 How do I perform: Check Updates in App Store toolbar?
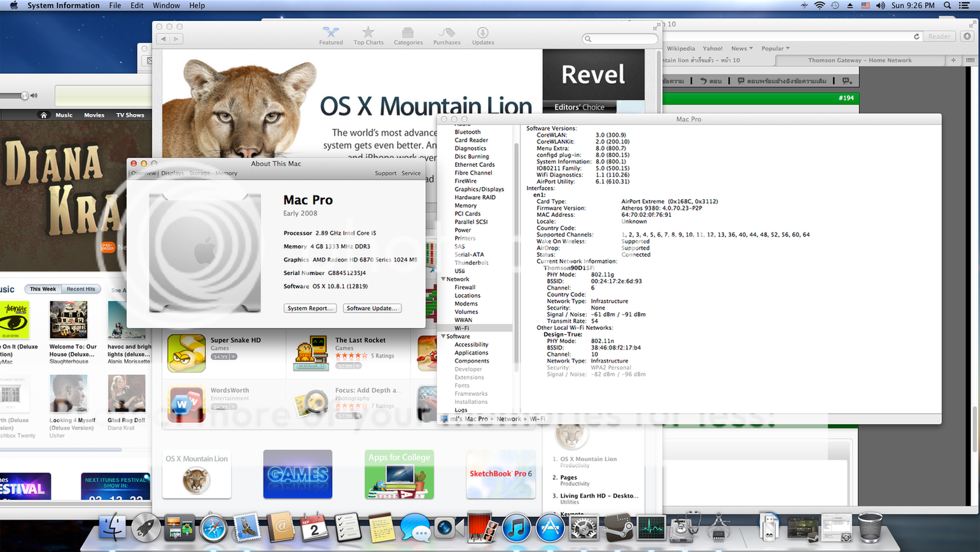[482, 36]
